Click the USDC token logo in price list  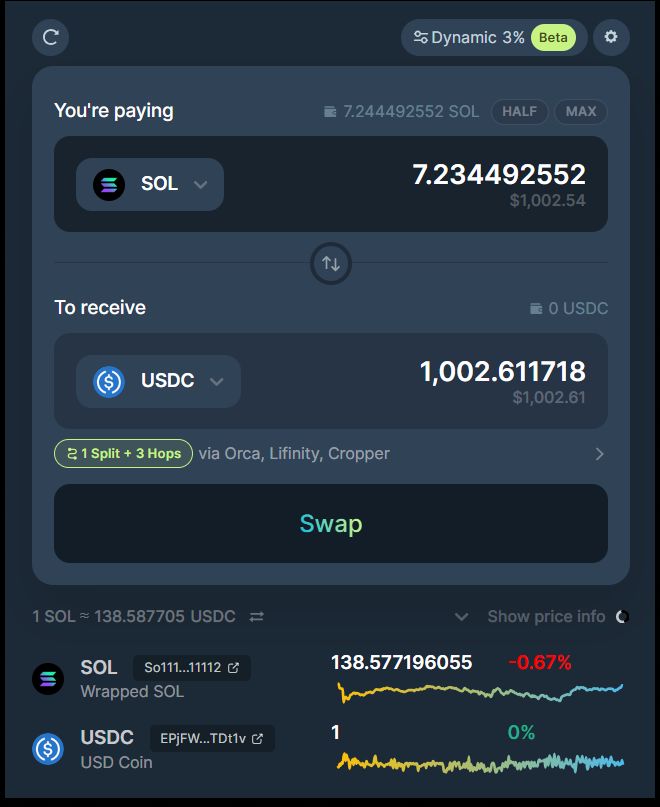tap(48, 749)
